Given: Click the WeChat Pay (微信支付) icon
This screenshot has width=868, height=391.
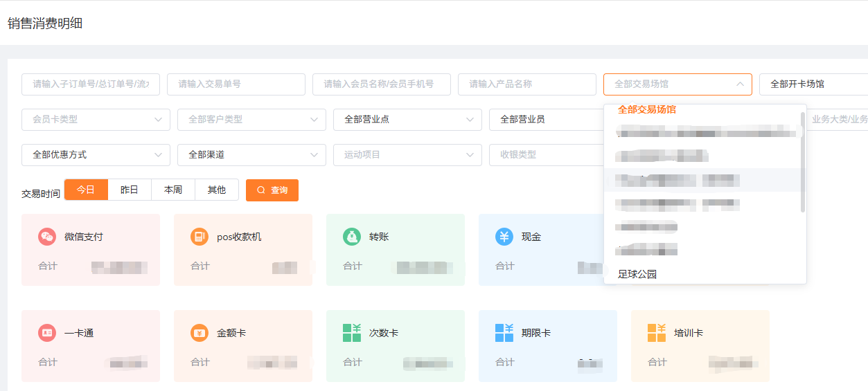Looking at the screenshot, I should [47, 237].
